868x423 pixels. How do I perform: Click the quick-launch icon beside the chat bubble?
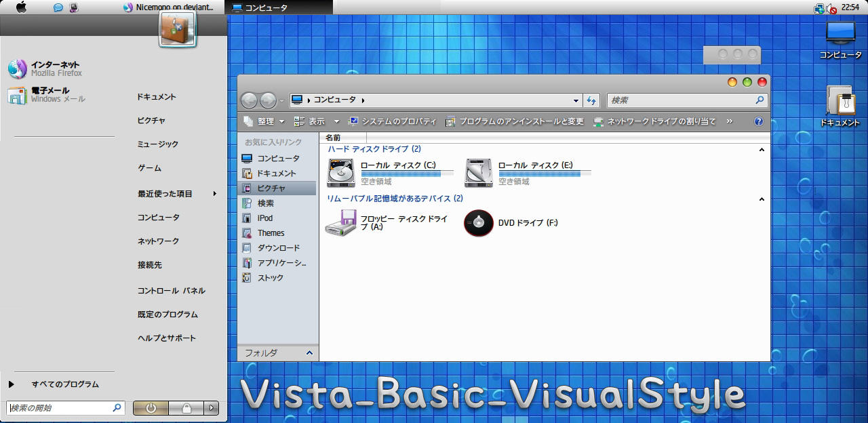[x=74, y=8]
